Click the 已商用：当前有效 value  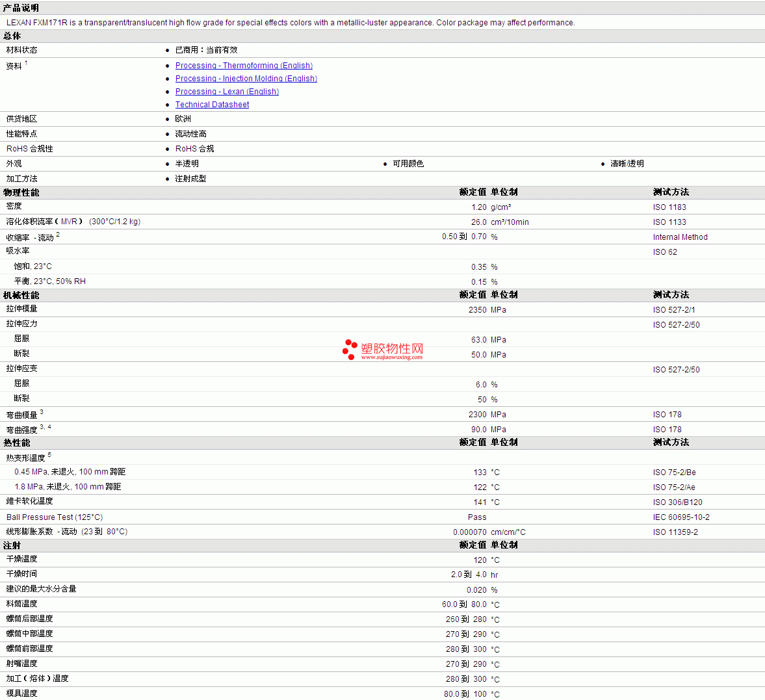(x=207, y=50)
